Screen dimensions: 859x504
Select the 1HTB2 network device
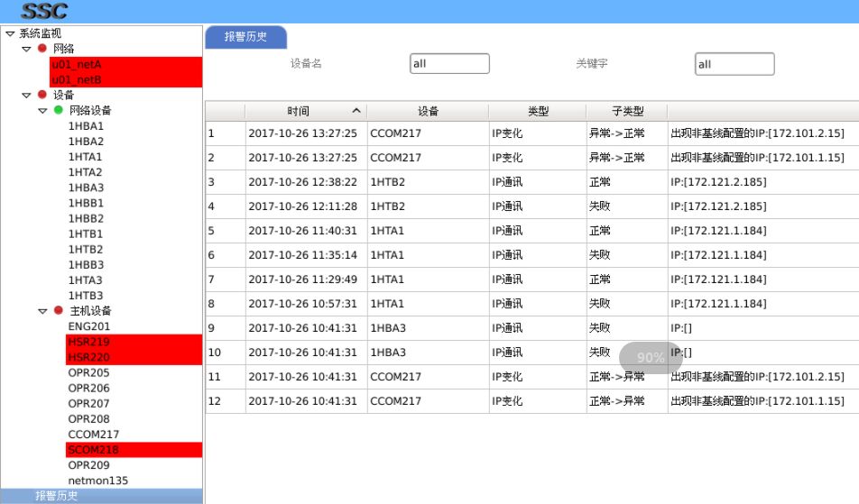point(86,249)
